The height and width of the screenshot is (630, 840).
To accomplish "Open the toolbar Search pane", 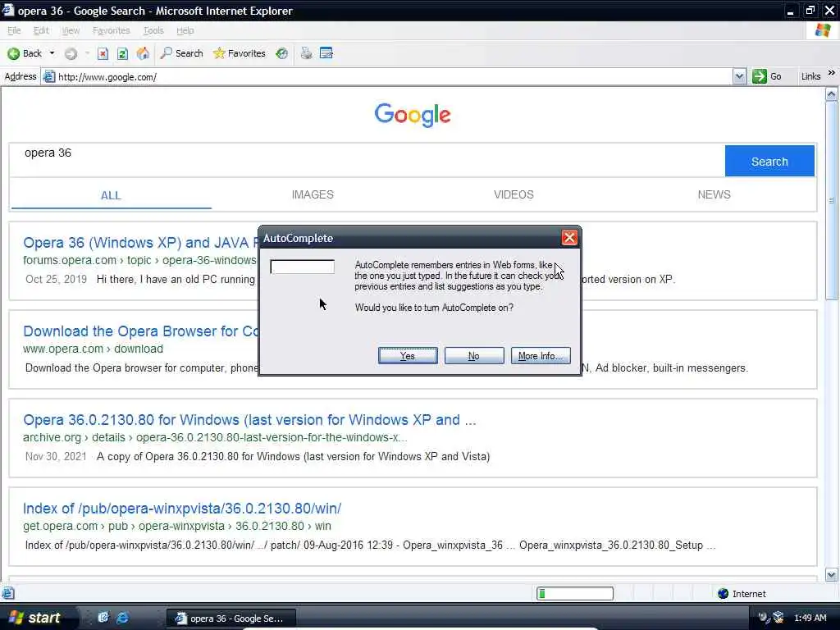I will (182, 53).
